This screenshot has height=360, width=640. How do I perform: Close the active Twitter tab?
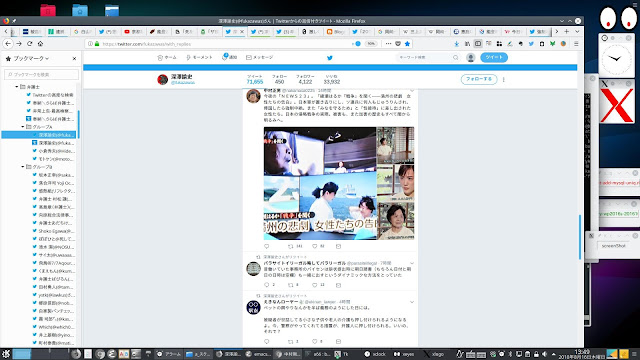242,31
